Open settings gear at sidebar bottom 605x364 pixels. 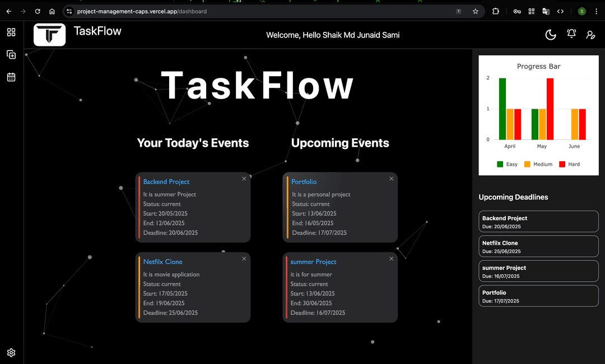point(11,352)
